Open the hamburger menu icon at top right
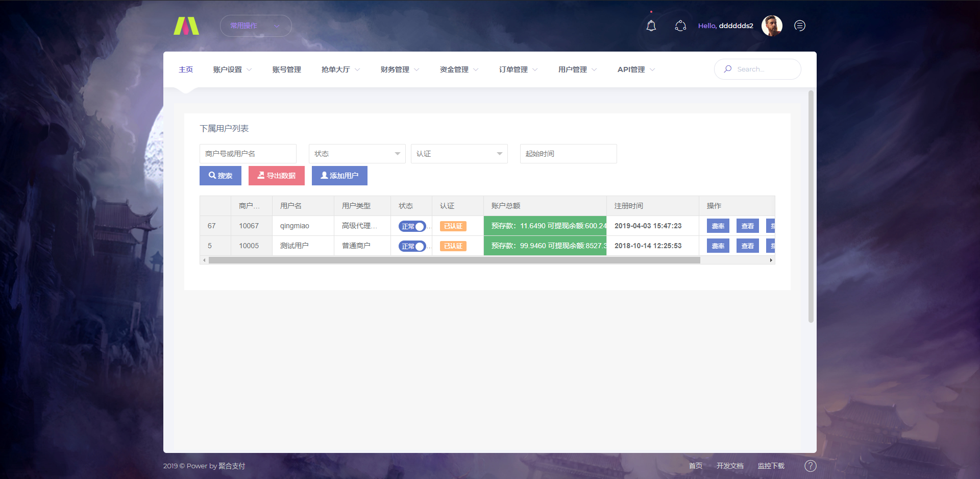The width and height of the screenshot is (980, 479). (x=800, y=26)
